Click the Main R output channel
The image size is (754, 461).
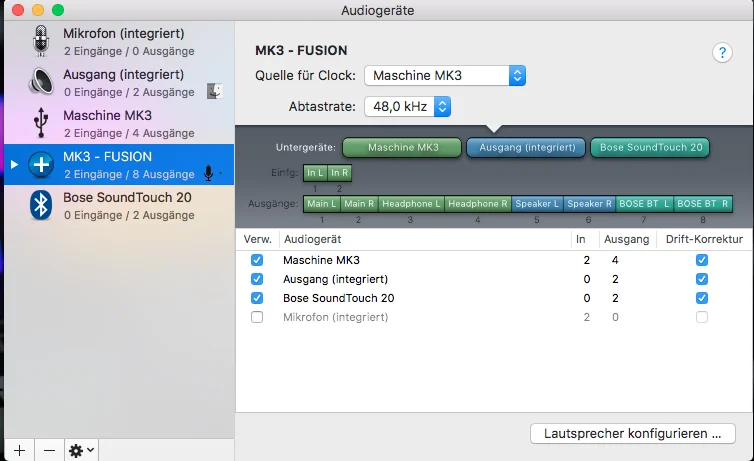[359, 204]
